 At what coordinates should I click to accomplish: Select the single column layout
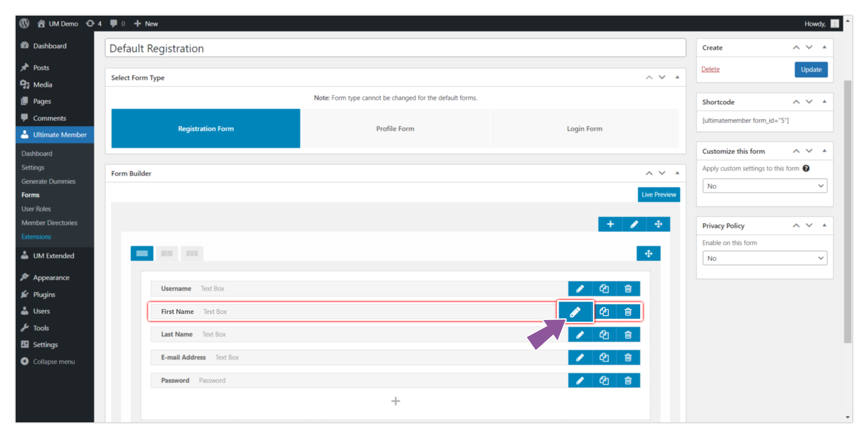[142, 253]
